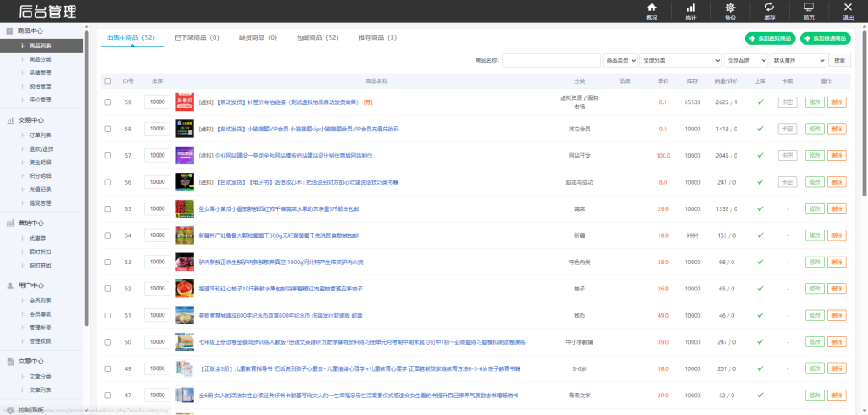
Task: Click 删除 delete button for product 58
Action: pos(837,129)
